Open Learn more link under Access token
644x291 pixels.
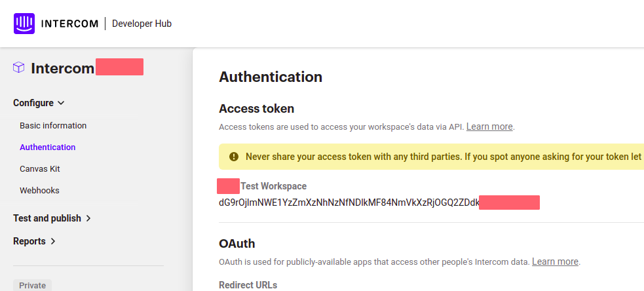point(489,126)
